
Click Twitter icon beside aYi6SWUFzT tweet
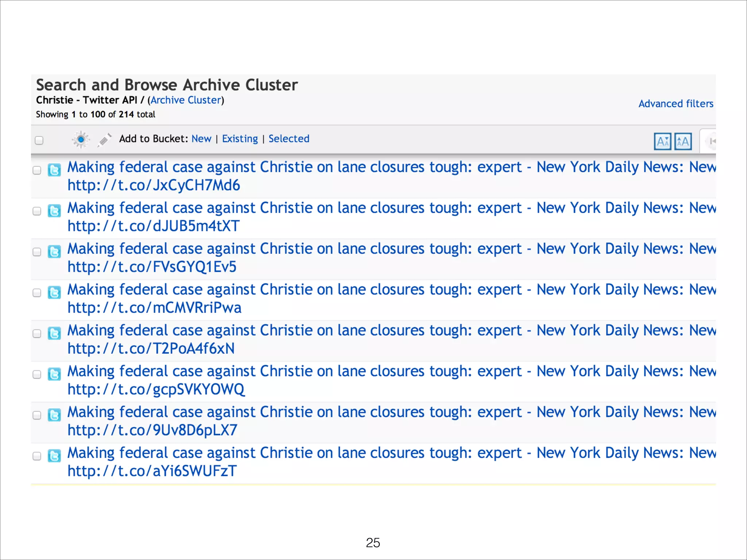[54, 456]
